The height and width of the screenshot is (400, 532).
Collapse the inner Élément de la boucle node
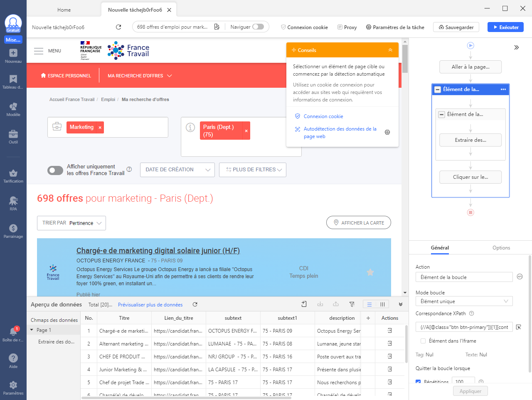[x=442, y=114]
